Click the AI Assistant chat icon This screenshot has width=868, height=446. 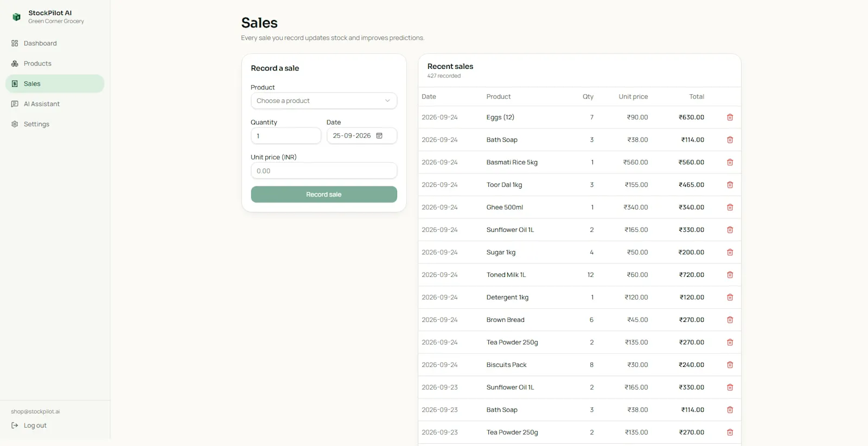pos(15,104)
